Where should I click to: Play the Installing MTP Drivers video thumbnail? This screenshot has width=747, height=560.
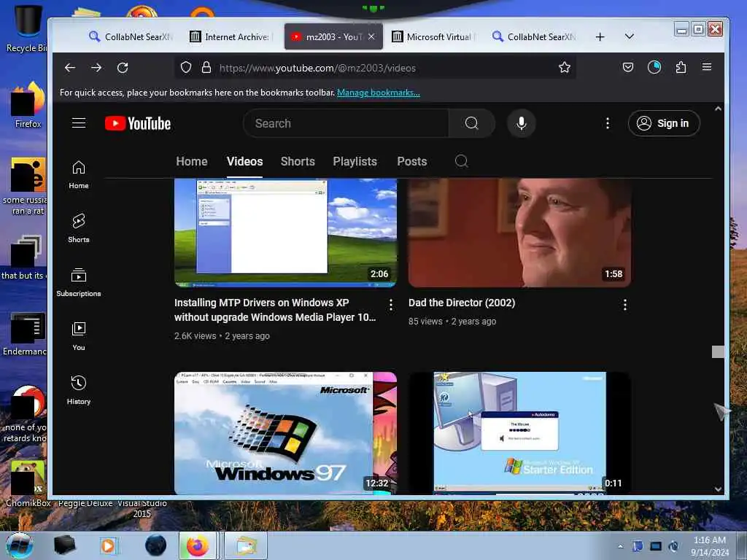(285, 233)
